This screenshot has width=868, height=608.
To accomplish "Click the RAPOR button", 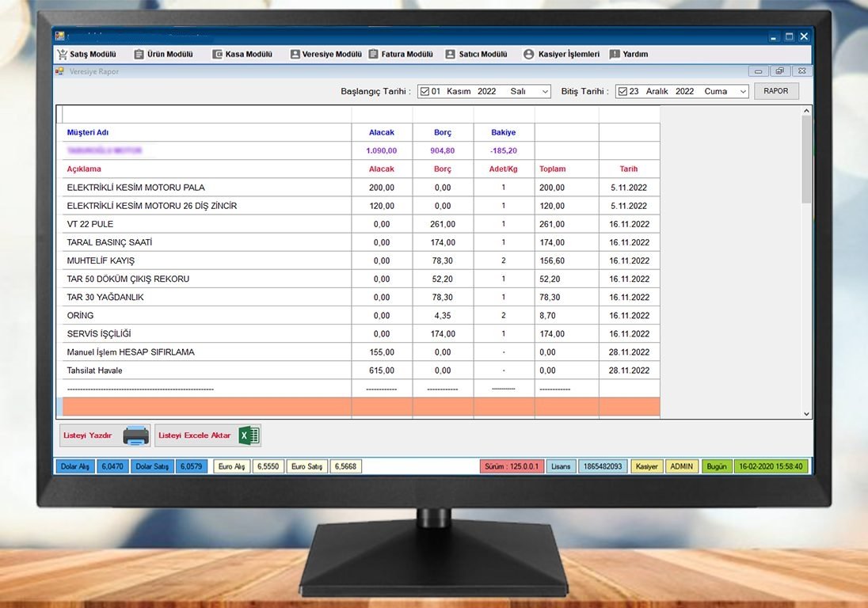I will coord(776,91).
